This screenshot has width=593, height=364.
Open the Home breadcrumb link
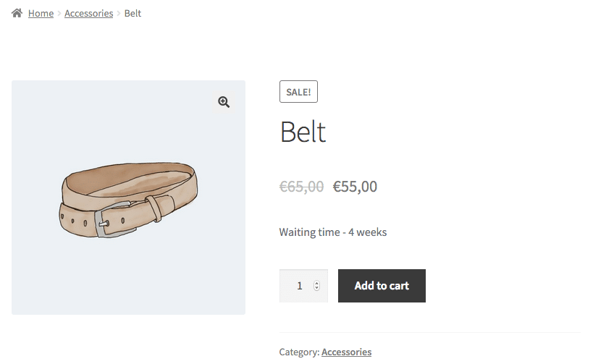(41, 13)
